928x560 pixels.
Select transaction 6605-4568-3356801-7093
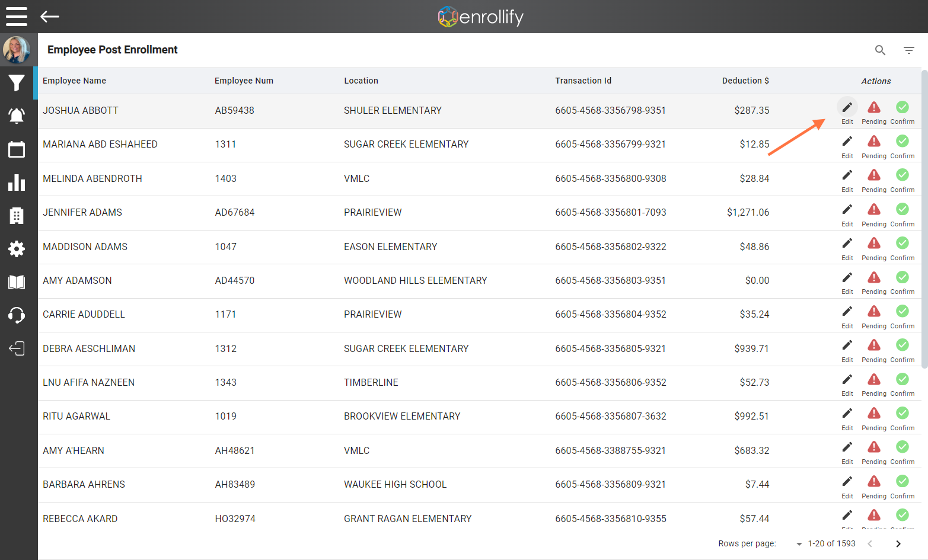[x=611, y=212]
